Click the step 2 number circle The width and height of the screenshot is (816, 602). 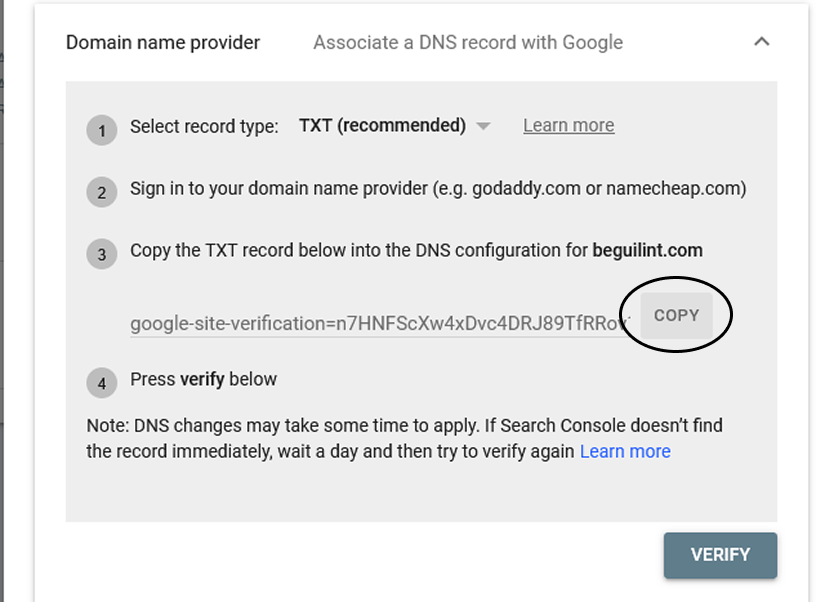(x=101, y=193)
